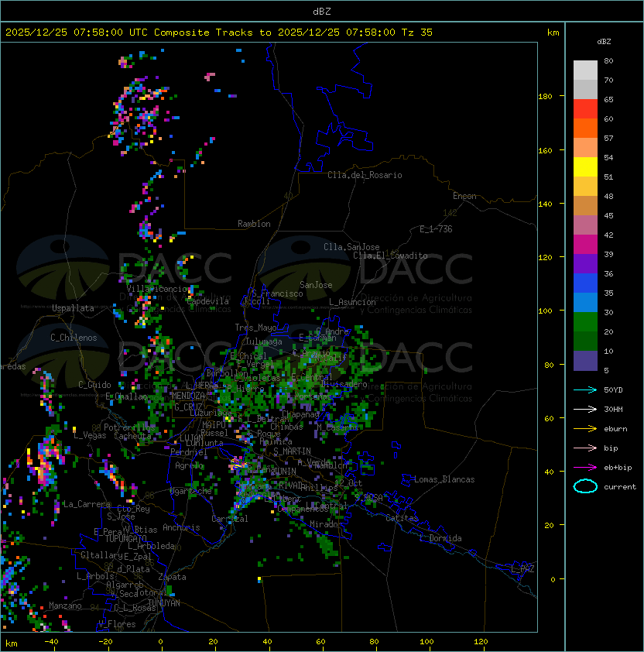644x652 pixels.
Task: Click the -40 tick on horizontal km axis
Action: click(x=52, y=642)
